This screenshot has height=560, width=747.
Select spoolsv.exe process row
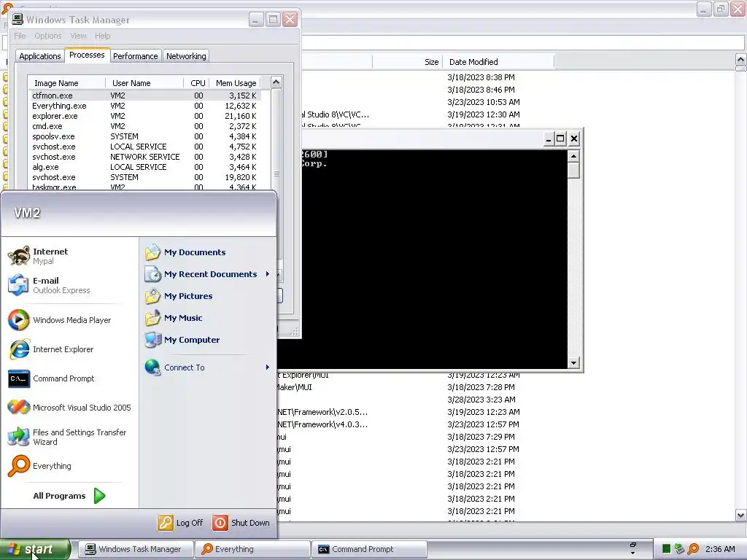click(x=145, y=136)
